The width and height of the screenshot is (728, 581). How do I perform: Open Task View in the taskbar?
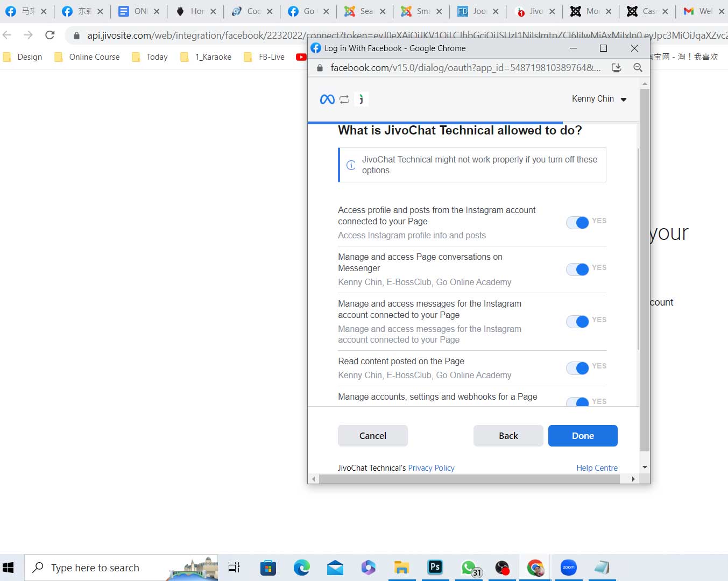pos(234,568)
